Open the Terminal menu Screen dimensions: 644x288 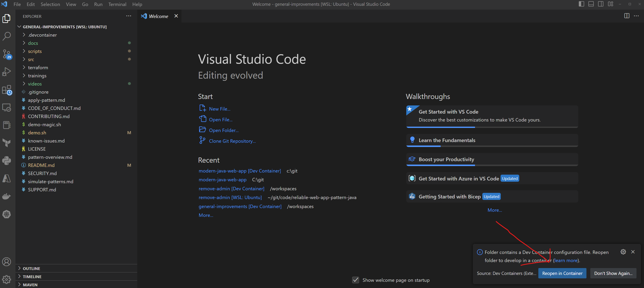[x=117, y=4]
